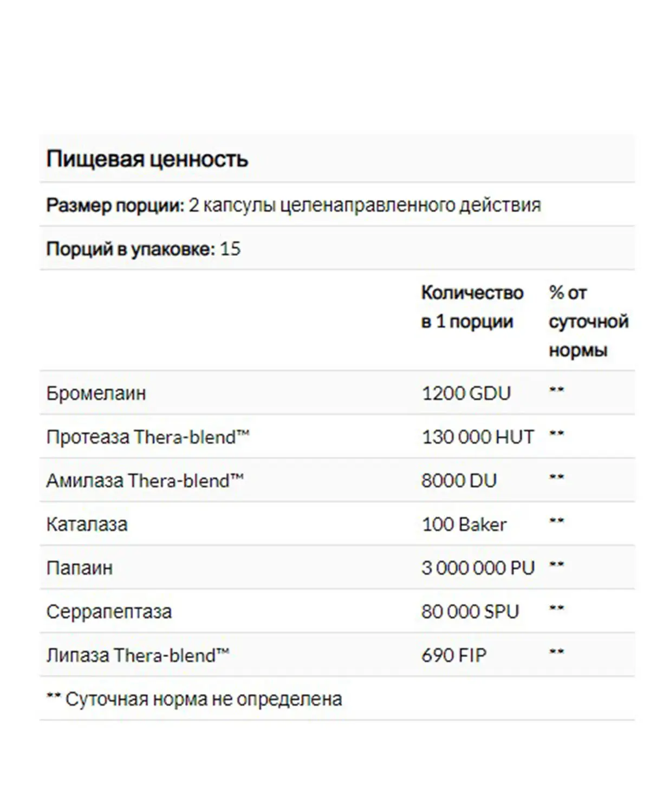Select Амилаза Thera-blend ingredient
The image size is (650, 812).
pos(145,481)
